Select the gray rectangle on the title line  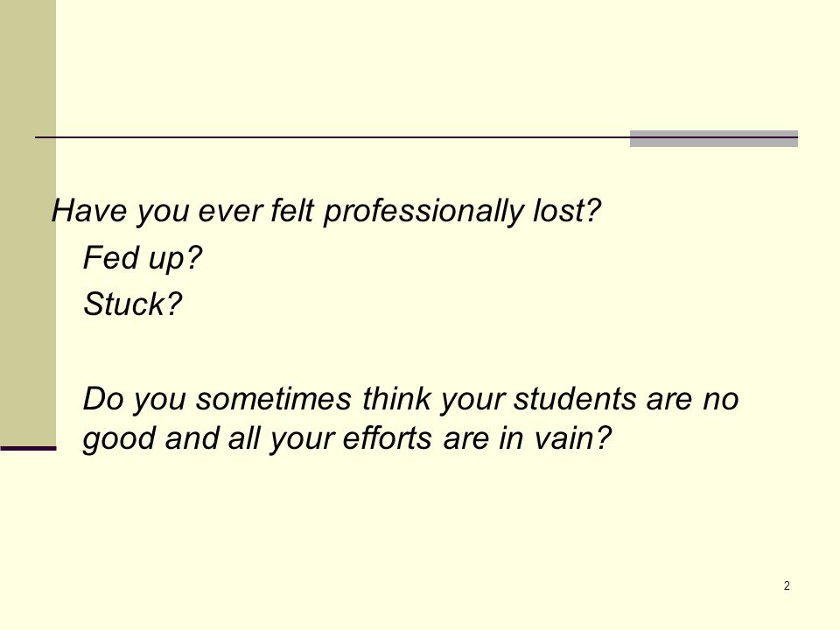coord(714,138)
